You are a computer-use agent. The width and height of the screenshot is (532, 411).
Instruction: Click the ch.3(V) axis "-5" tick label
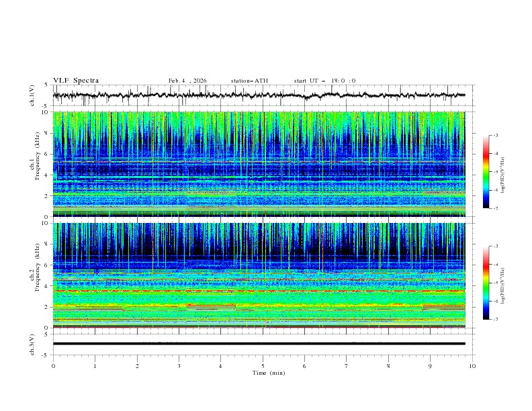[x=46, y=355]
